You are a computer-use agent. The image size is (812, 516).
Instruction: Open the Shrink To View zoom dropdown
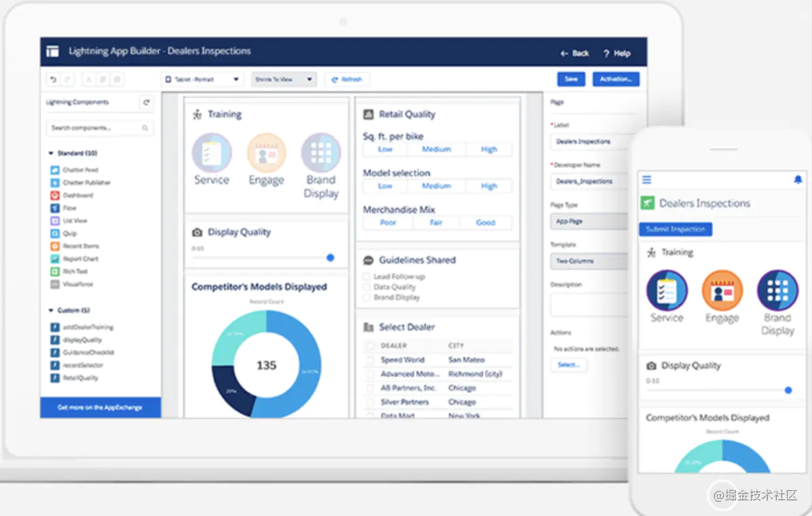coord(284,79)
